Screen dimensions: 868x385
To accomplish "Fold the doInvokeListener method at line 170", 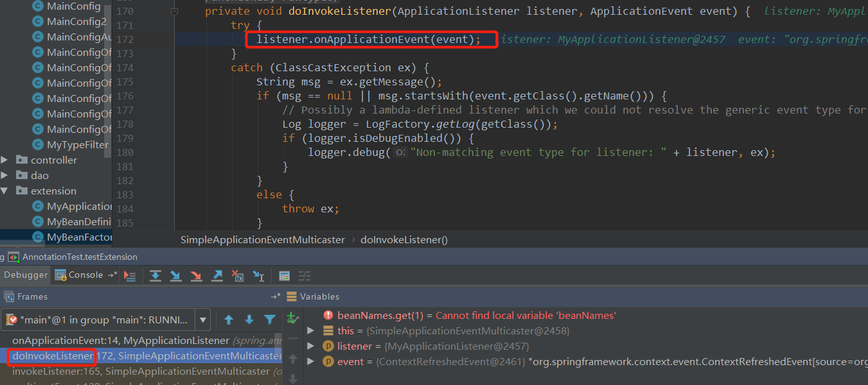I will point(174,12).
